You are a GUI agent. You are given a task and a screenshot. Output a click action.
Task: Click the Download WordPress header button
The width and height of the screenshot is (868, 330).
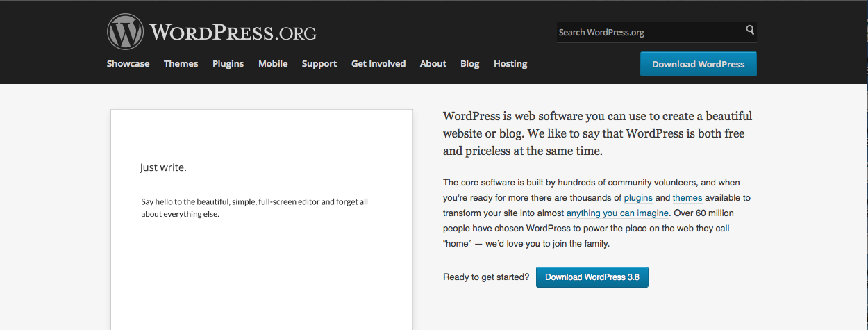tap(699, 64)
